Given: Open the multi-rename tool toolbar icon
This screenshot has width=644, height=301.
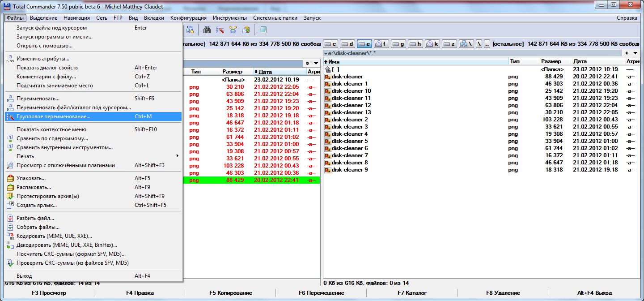Looking at the screenshot, I should point(220,30).
